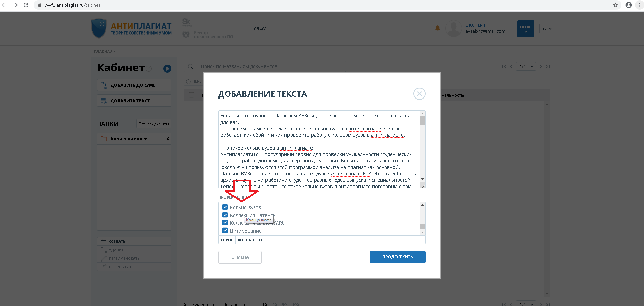Reload the page in the browser
644x306 pixels.
pyautogui.click(x=26, y=5)
